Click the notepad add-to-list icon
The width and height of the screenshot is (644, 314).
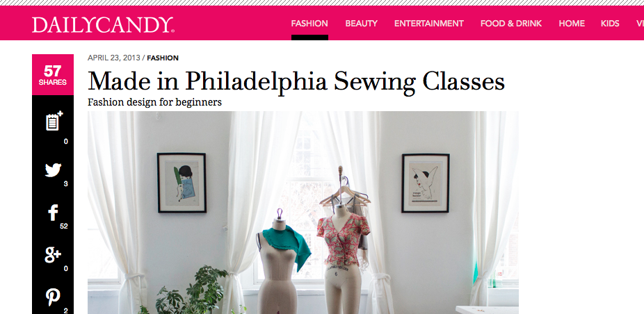54,121
